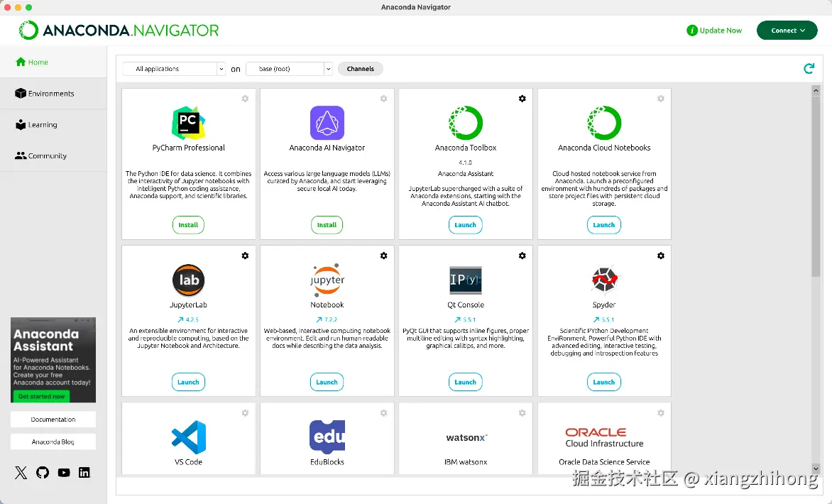832x504 pixels.
Task: Click the PyCharm Professional app icon
Action: point(188,123)
